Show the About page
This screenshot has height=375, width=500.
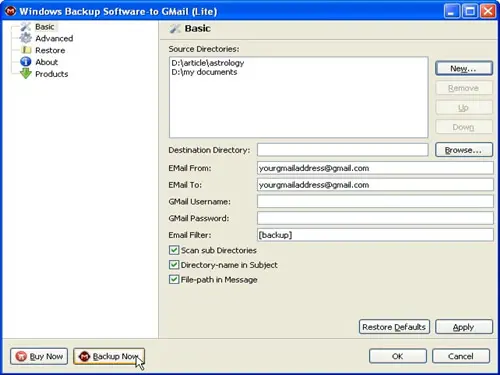46,62
